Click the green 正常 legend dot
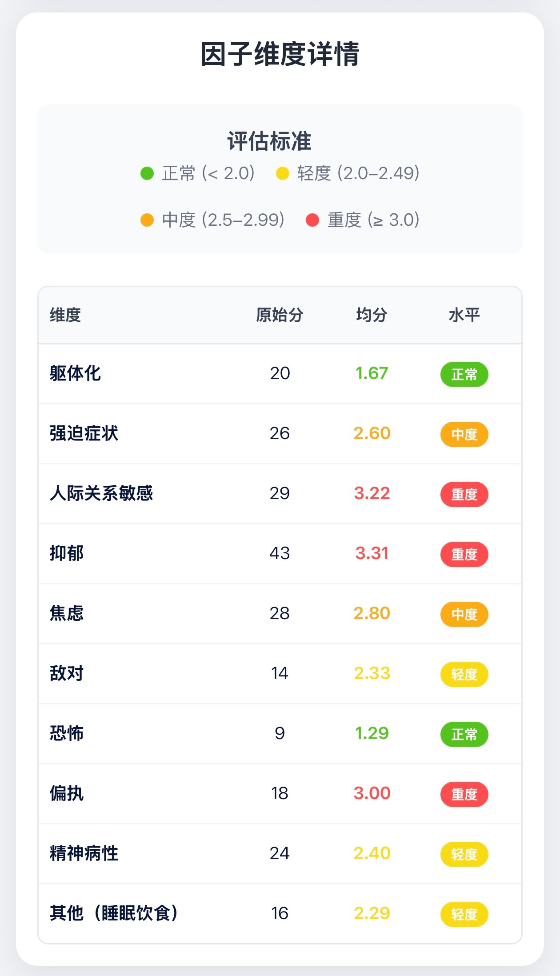The height and width of the screenshot is (976, 560). tap(147, 173)
